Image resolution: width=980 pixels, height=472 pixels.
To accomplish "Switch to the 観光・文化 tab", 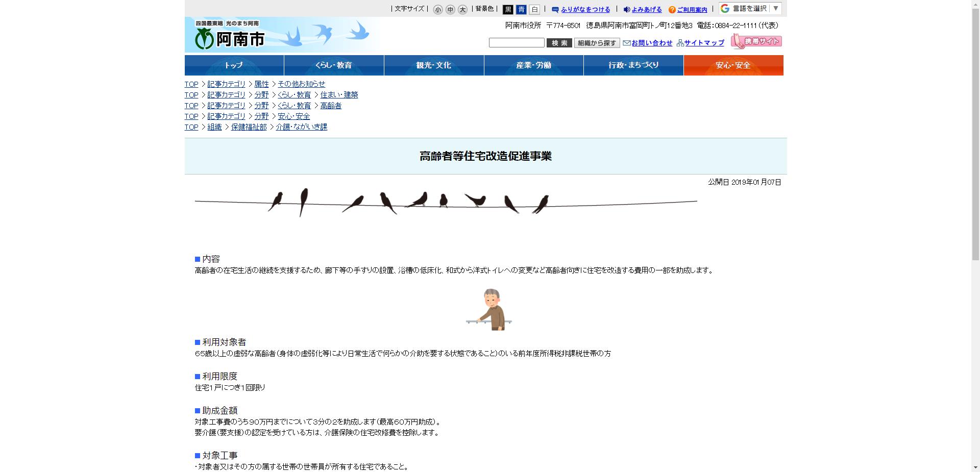I will point(433,65).
